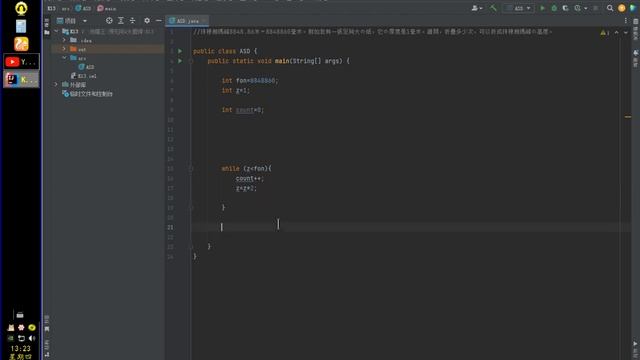Image resolution: width=640 pixels, height=360 pixels.
Task: Toggle the code folding marker at main method line
Action: coord(191,61)
